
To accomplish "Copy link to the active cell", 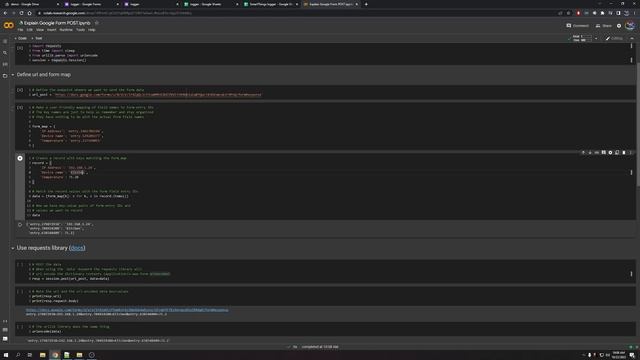I will pos(597,152).
